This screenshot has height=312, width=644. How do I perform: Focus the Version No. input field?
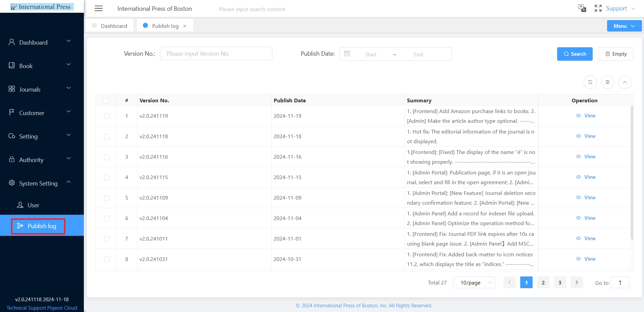tap(216, 54)
